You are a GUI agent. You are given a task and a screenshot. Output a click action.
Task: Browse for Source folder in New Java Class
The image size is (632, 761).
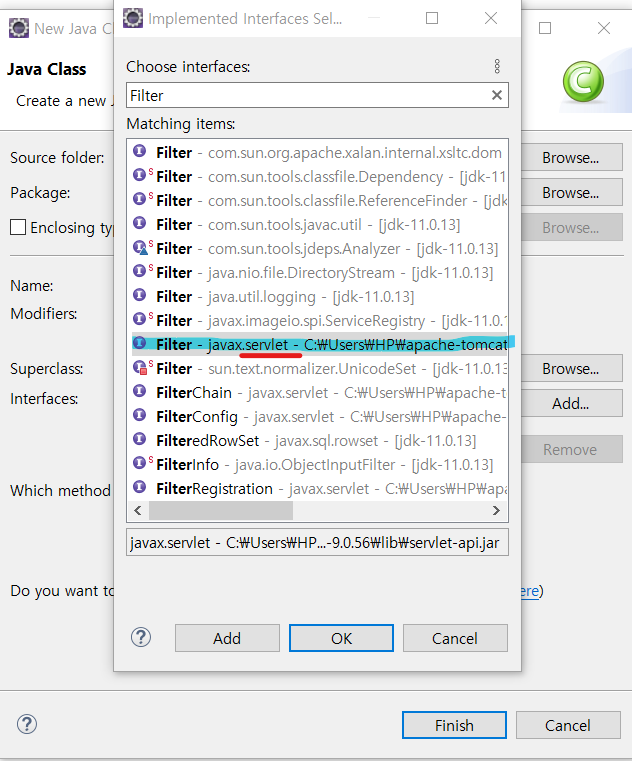571,157
